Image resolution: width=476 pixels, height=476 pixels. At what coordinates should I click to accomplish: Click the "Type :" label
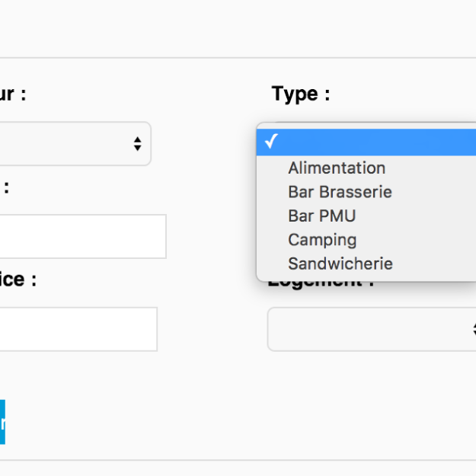(300, 94)
